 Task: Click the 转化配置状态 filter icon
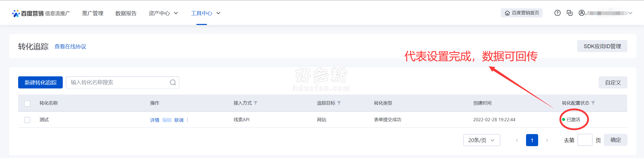(x=593, y=103)
